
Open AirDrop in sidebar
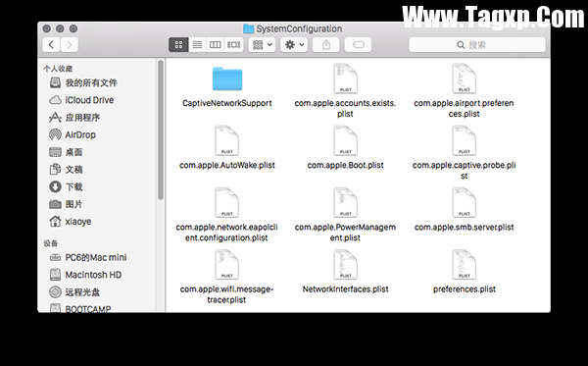coord(73,134)
